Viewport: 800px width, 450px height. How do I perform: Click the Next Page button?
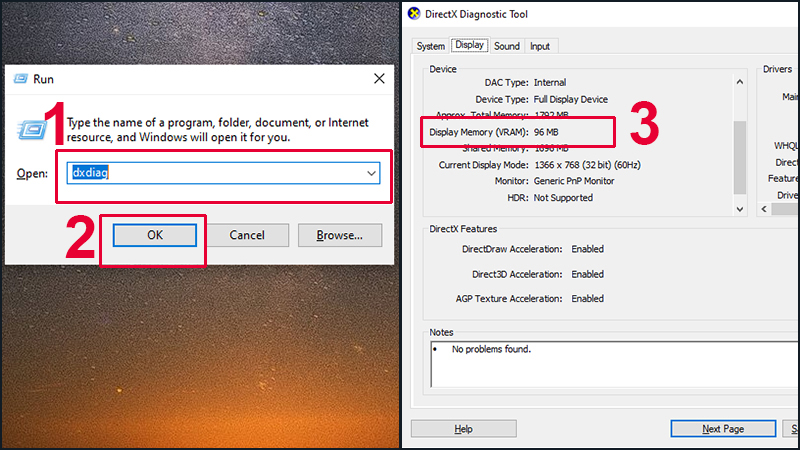pos(723,429)
